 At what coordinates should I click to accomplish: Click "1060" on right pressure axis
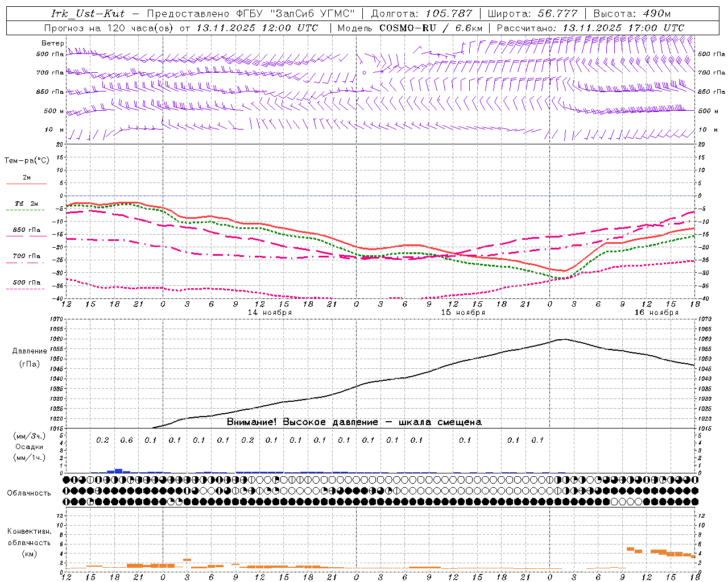click(x=705, y=339)
